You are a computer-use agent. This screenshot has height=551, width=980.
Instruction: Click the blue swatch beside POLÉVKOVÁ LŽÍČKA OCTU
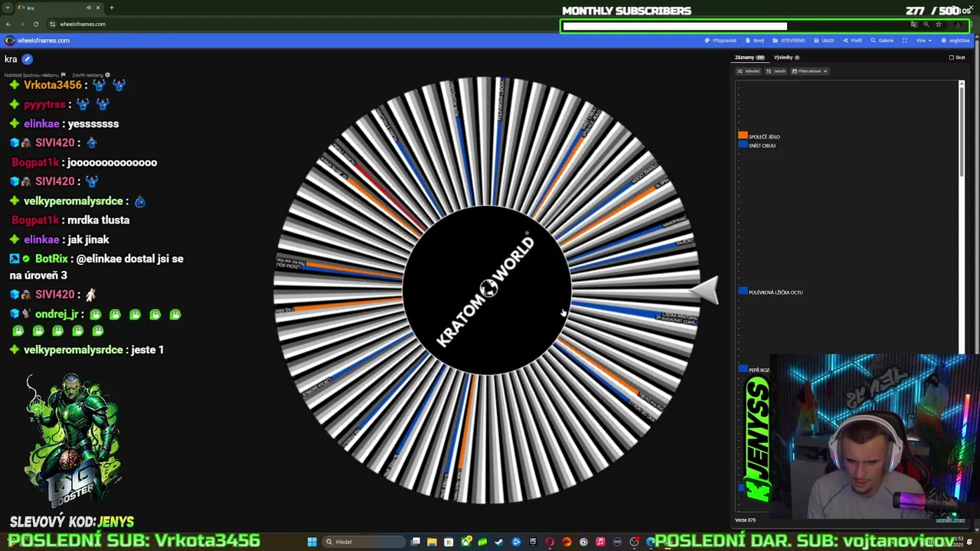(743, 291)
